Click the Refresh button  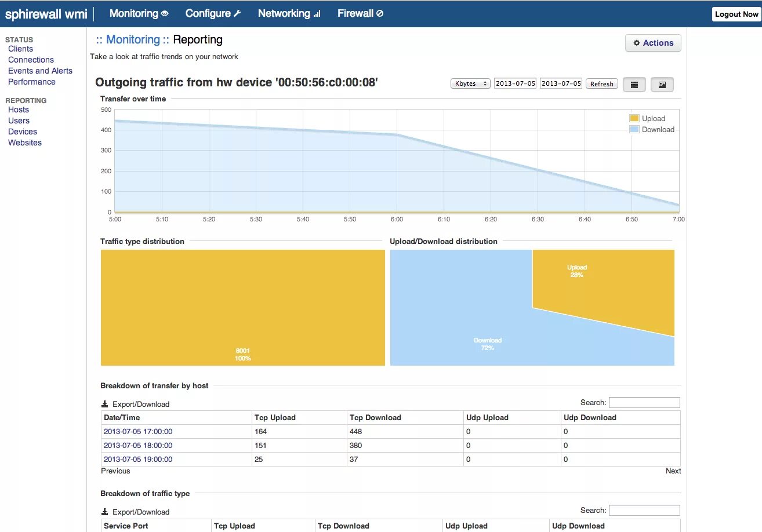[602, 83]
